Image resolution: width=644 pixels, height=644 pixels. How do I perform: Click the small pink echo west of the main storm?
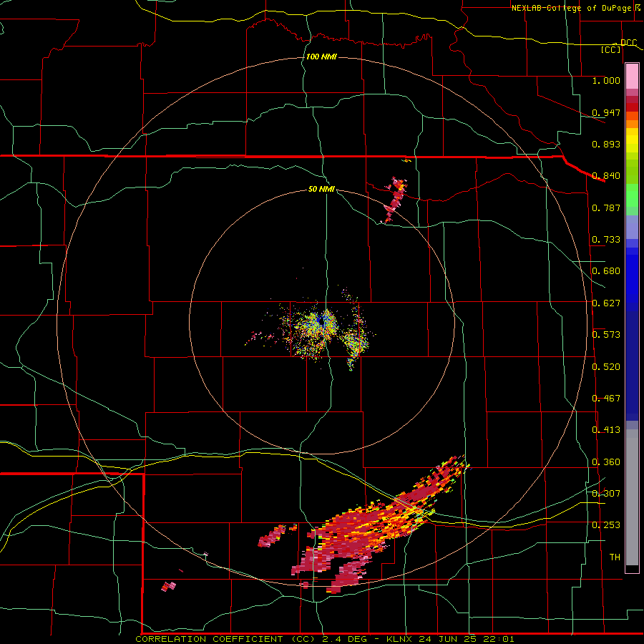click(x=272, y=536)
